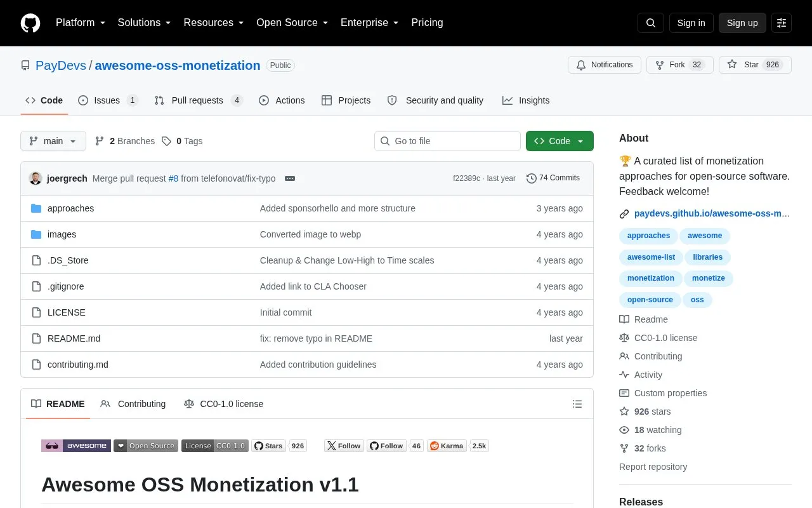Click the approaches folder icon
The height and width of the screenshot is (508, 812).
[x=36, y=208]
